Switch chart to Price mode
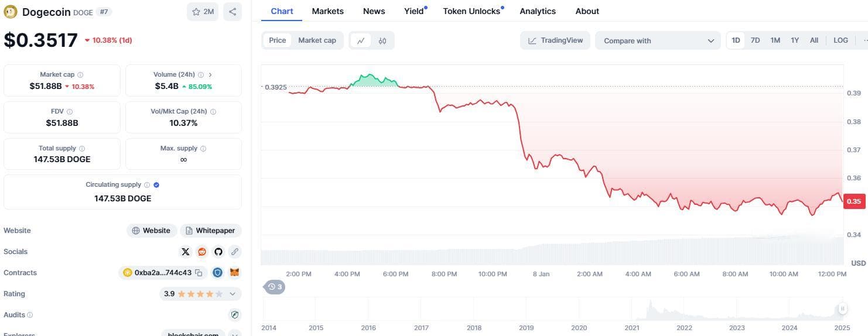 (x=278, y=40)
